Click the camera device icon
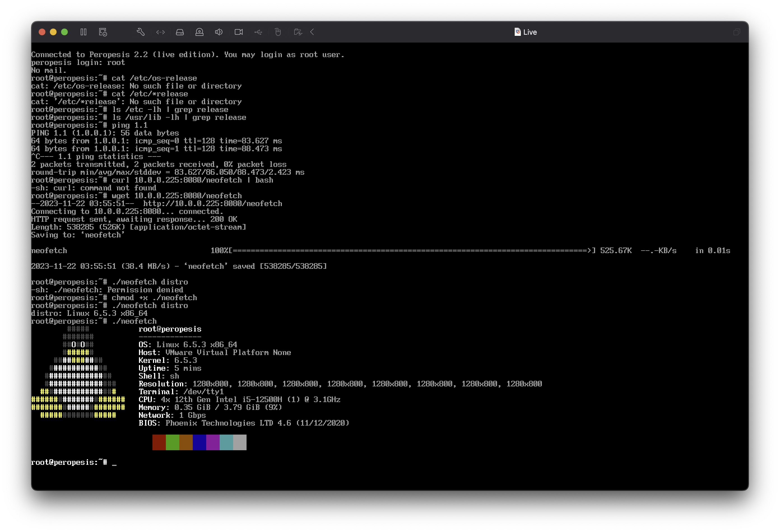 point(239,32)
